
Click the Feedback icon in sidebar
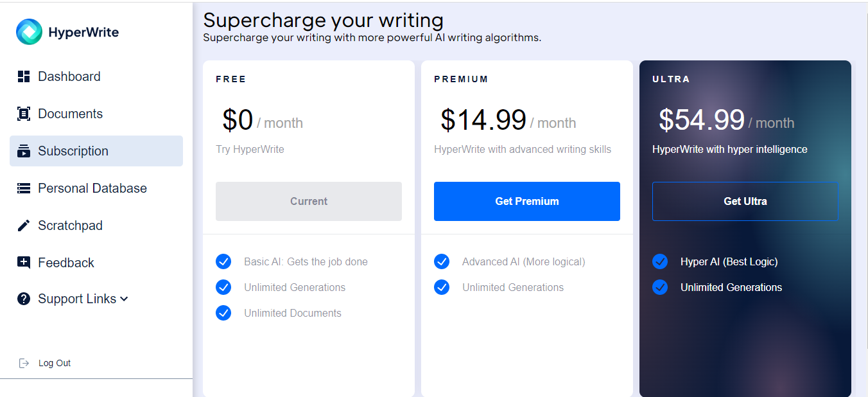(24, 263)
